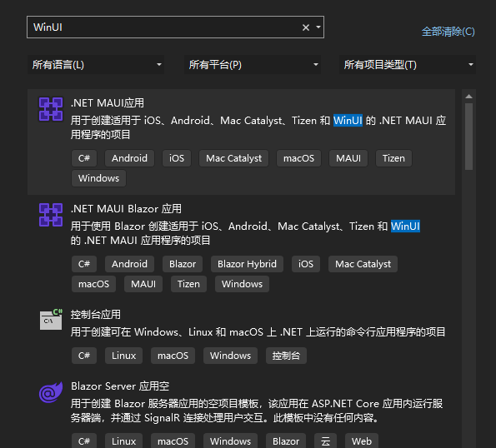Click the Blazor Server empty app icon

[x=51, y=392]
